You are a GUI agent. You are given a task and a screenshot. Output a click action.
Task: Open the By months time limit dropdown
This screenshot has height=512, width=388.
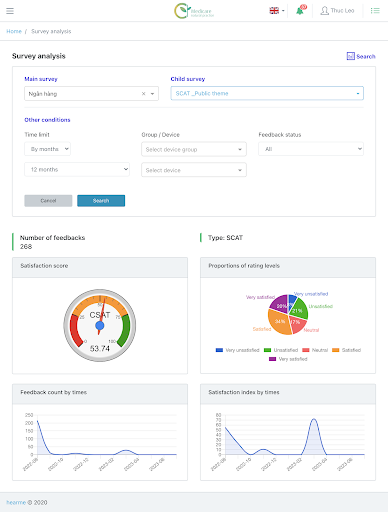[47, 149]
